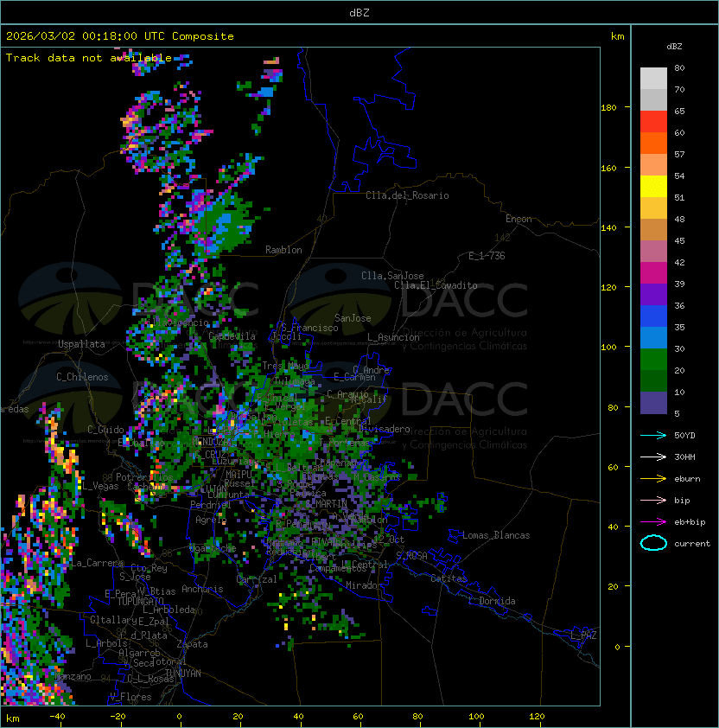Click the '50YD' legend label
Viewport: 719px width, 728px height.
click(684, 435)
